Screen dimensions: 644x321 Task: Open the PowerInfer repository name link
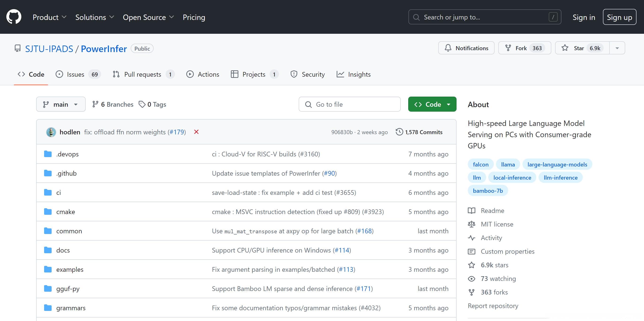coord(104,49)
